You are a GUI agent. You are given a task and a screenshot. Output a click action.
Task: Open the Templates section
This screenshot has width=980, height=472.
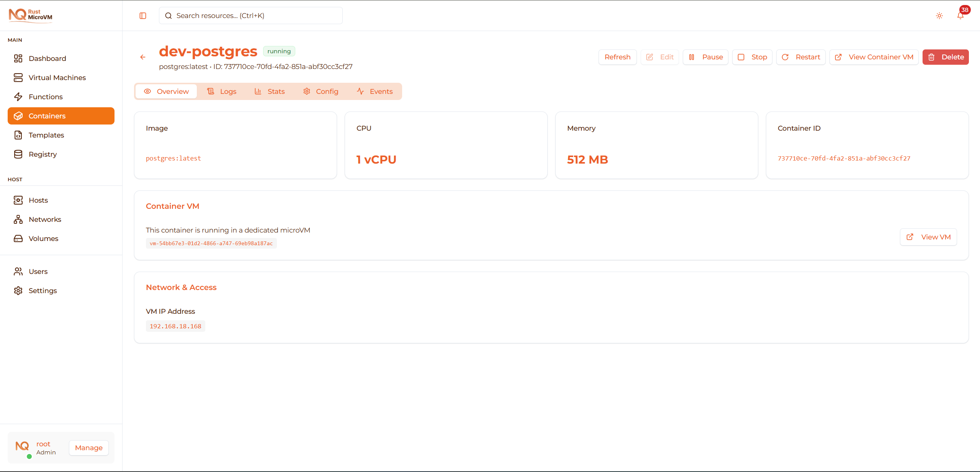coord(46,135)
